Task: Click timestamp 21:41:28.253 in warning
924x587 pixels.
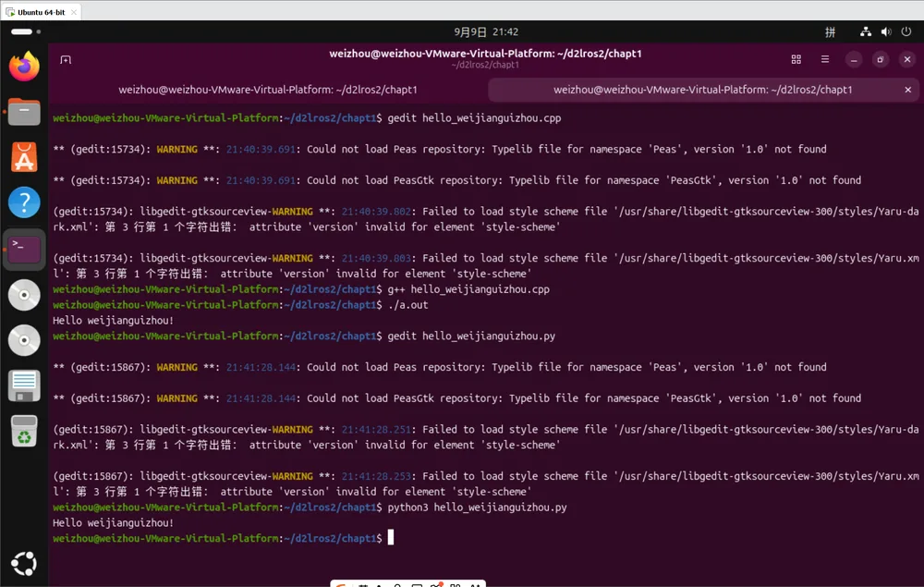Action: pyautogui.click(x=377, y=476)
